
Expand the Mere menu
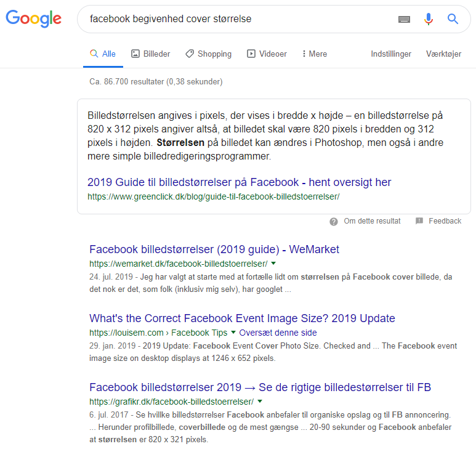(315, 54)
